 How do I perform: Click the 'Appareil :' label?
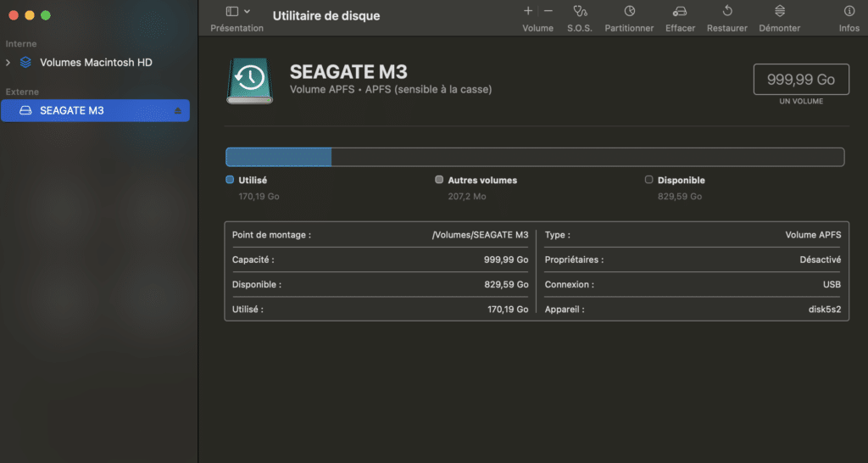(x=564, y=310)
